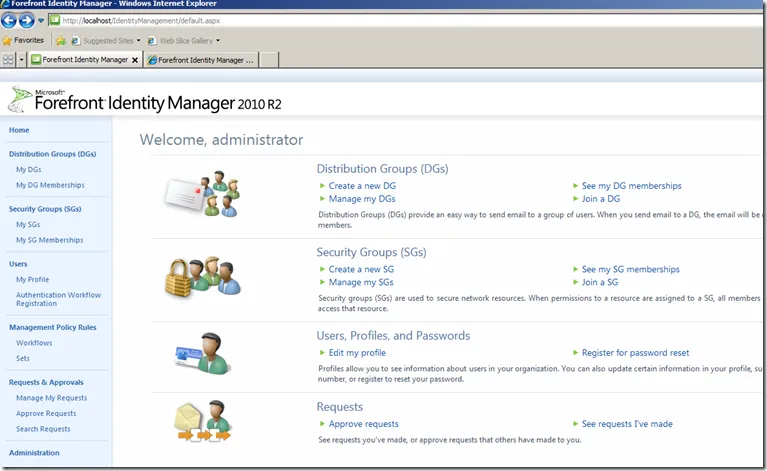
Task: Open Administration sidebar heading
Action: (34, 453)
